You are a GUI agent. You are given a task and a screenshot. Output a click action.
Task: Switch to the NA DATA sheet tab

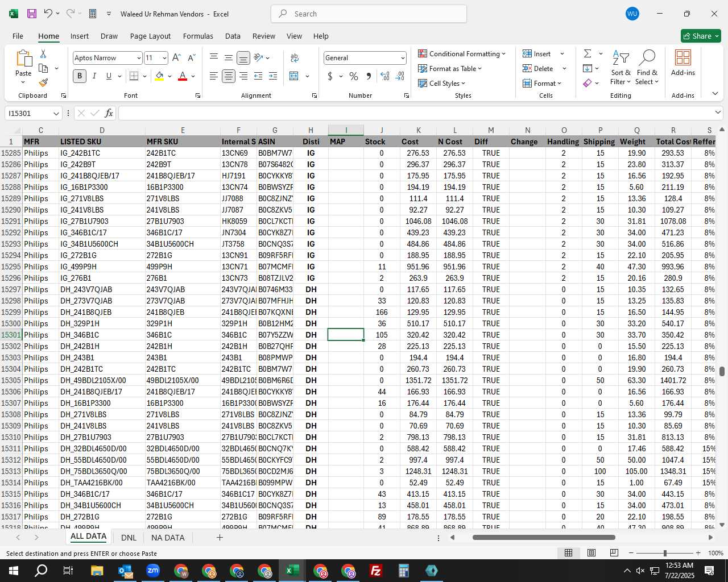pos(168,538)
